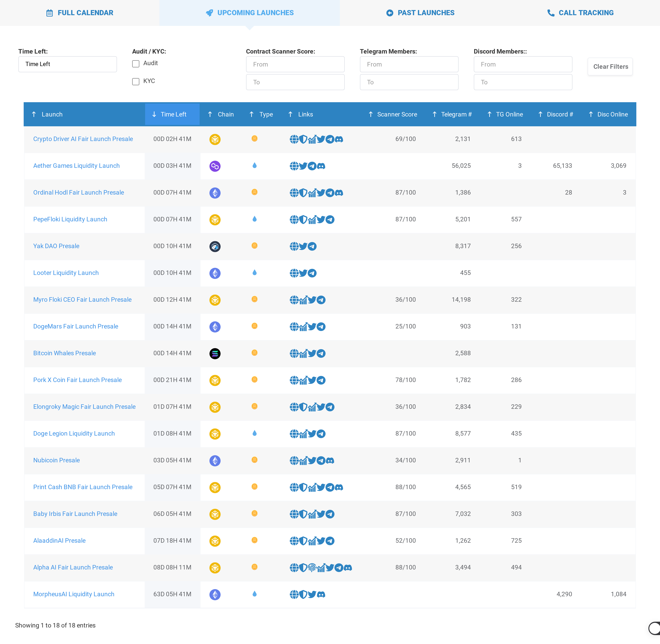Open the Aether Games Twitter icon
The height and width of the screenshot is (644, 660).
pyautogui.click(x=303, y=166)
